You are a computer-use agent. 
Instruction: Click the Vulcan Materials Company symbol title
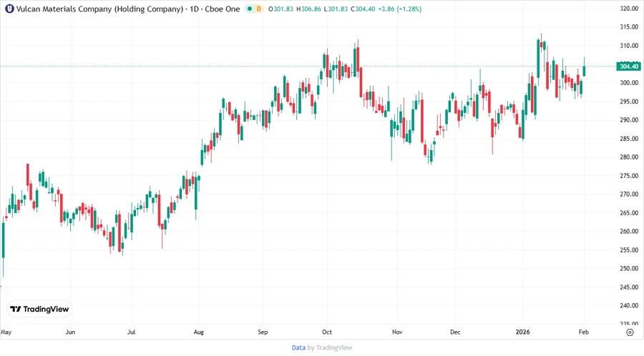(99, 9)
